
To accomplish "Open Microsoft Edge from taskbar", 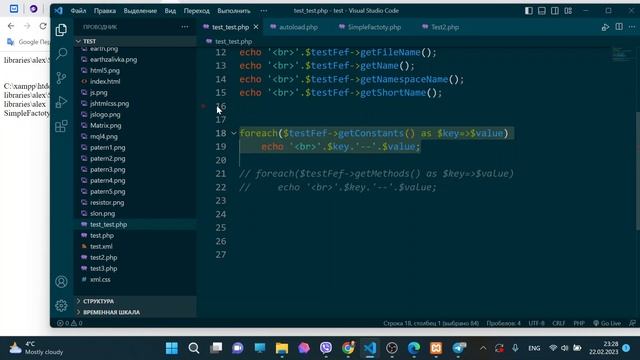I will click(x=414, y=348).
